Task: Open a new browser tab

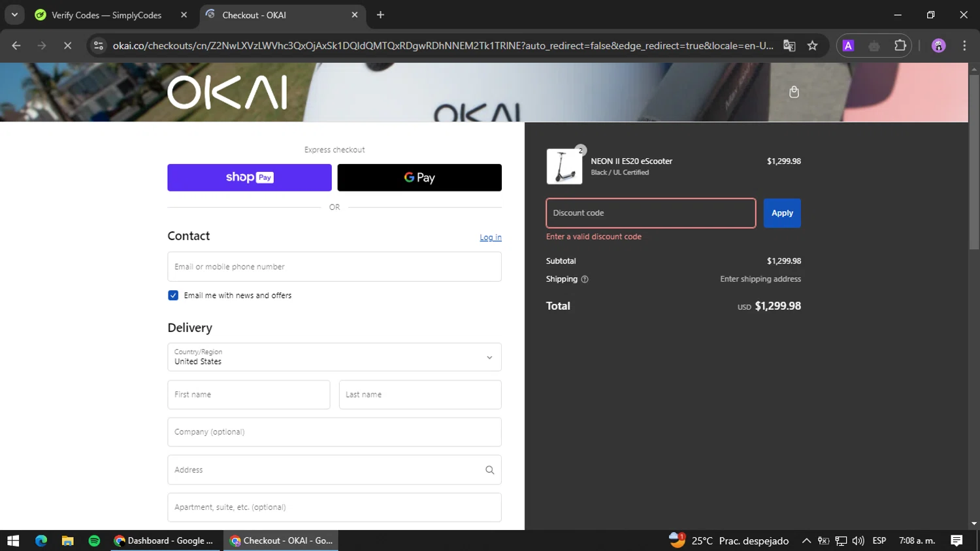Action: coord(380,15)
